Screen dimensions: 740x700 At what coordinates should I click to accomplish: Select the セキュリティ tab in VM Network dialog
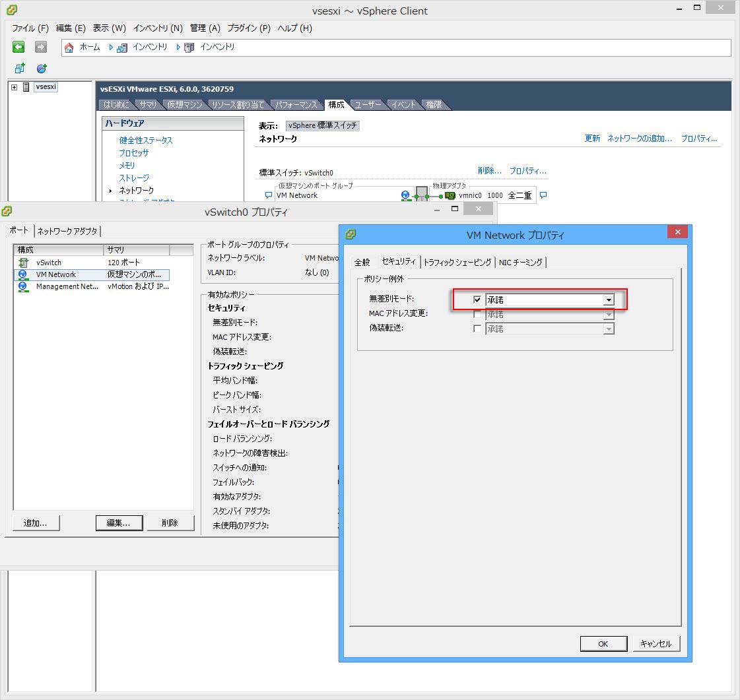click(399, 261)
